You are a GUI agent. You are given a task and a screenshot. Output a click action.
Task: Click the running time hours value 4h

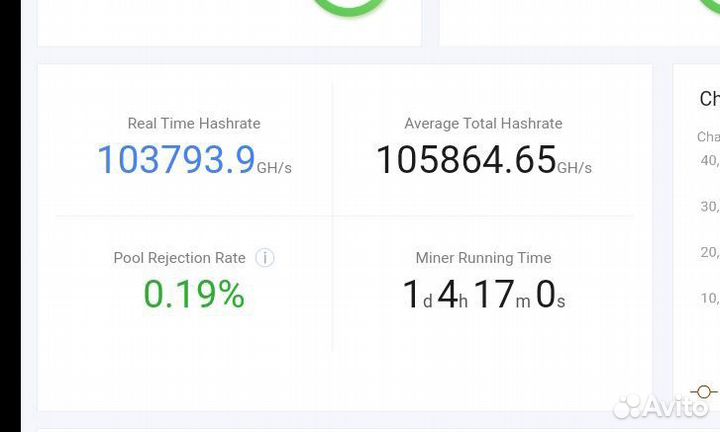[452, 295]
